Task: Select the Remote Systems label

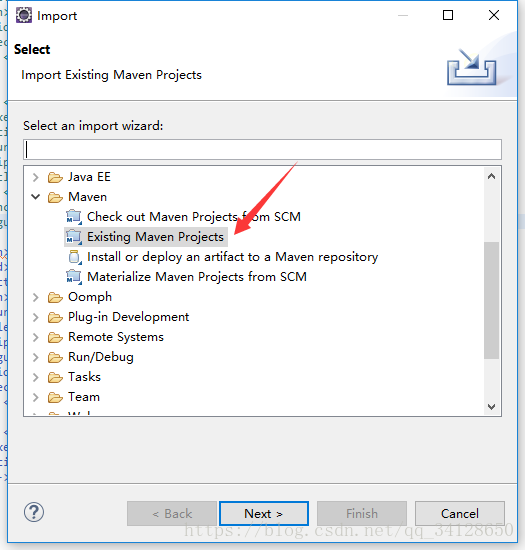Action: (x=116, y=337)
